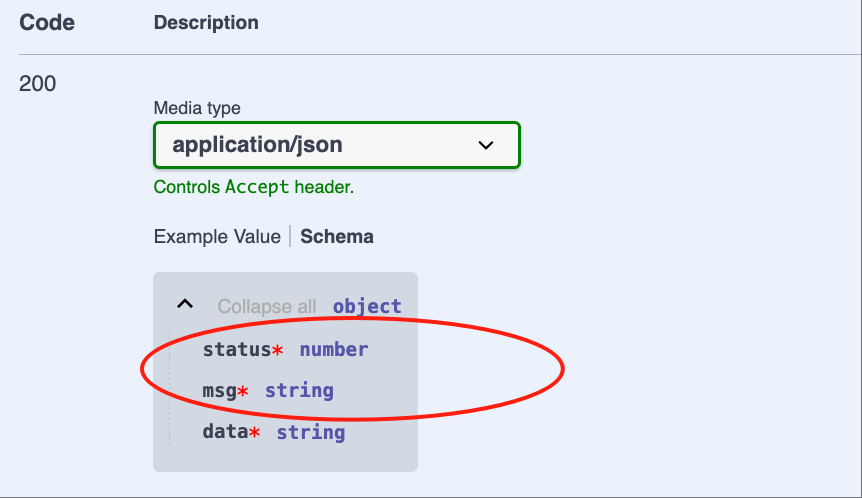Click the Description column header
Viewport: 862px width, 498px height.
206,23
